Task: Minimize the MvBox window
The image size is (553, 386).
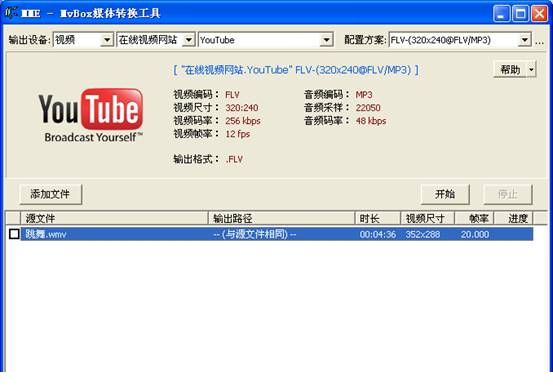Action: (x=501, y=14)
